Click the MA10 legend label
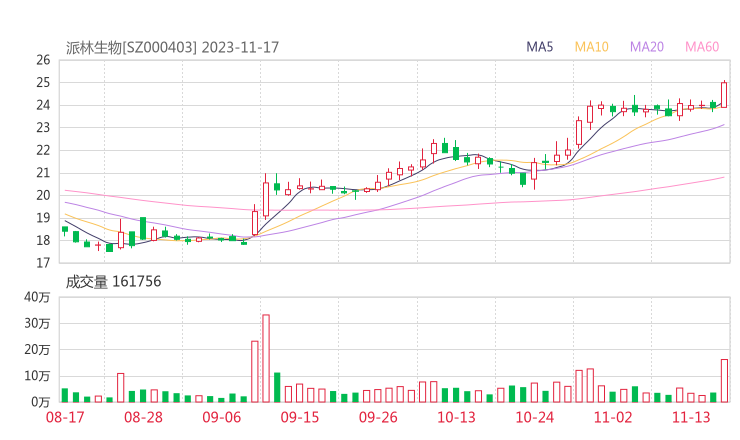The width and height of the screenshot is (740, 440). click(x=591, y=47)
